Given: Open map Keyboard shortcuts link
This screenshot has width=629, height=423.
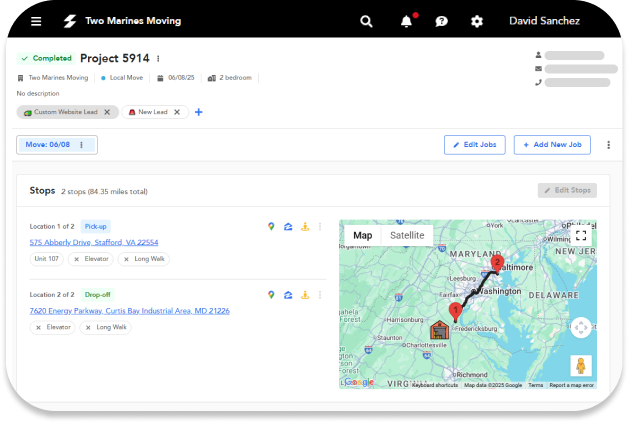Looking at the screenshot, I should (435, 385).
